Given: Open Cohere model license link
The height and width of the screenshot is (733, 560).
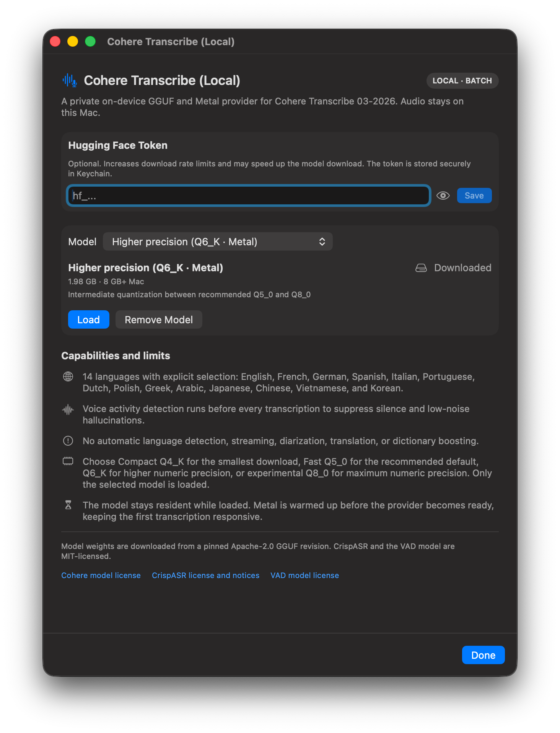Looking at the screenshot, I should [101, 575].
